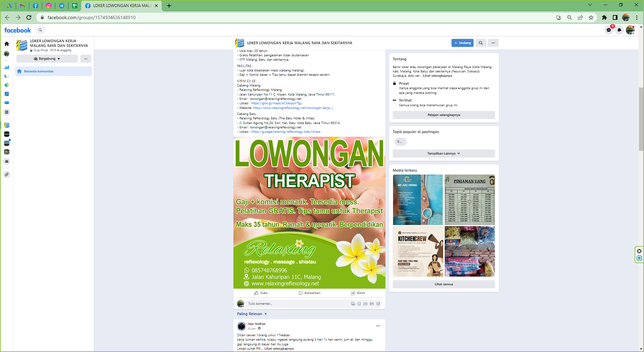Add a GIF to the comment

click(372, 304)
